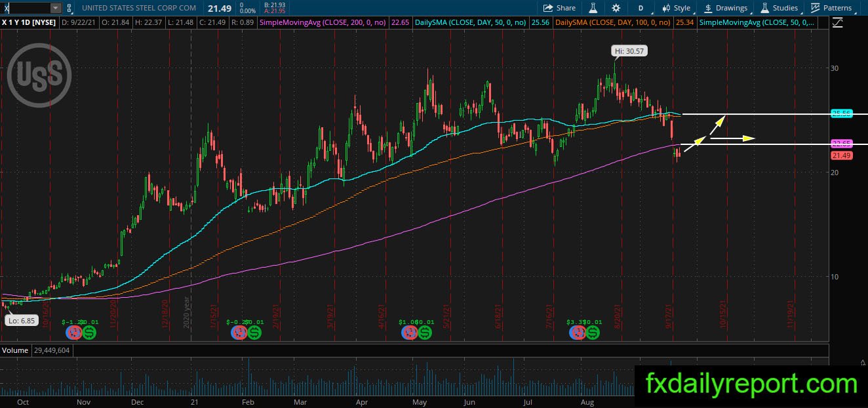The image size is (868, 408).
Task: Click the dividend dollar icon near November
Action: click(89, 333)
